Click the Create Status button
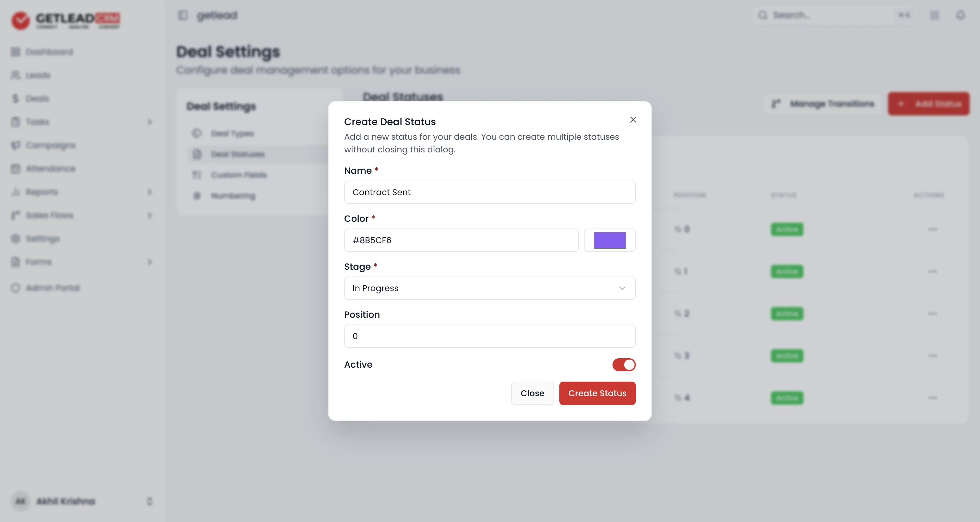The height and width of the screenshot is (522, 980). 597,393
